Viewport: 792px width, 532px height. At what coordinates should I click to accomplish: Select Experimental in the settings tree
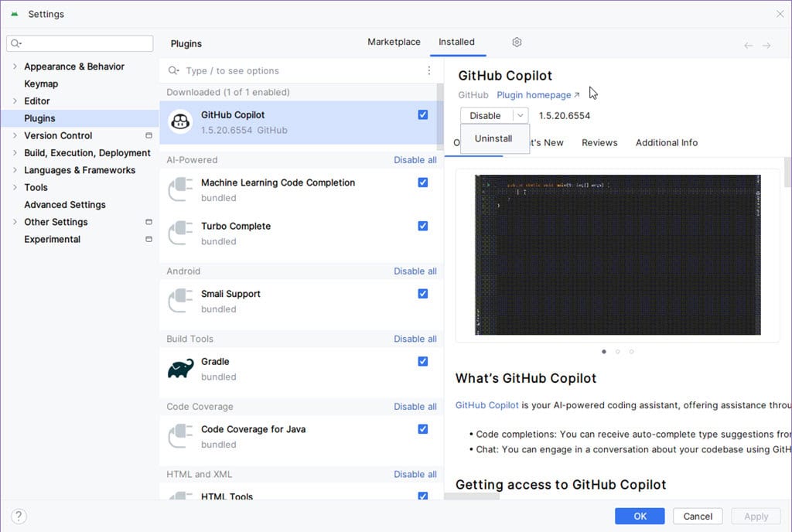pyautogui.click(x=52, y=239)
